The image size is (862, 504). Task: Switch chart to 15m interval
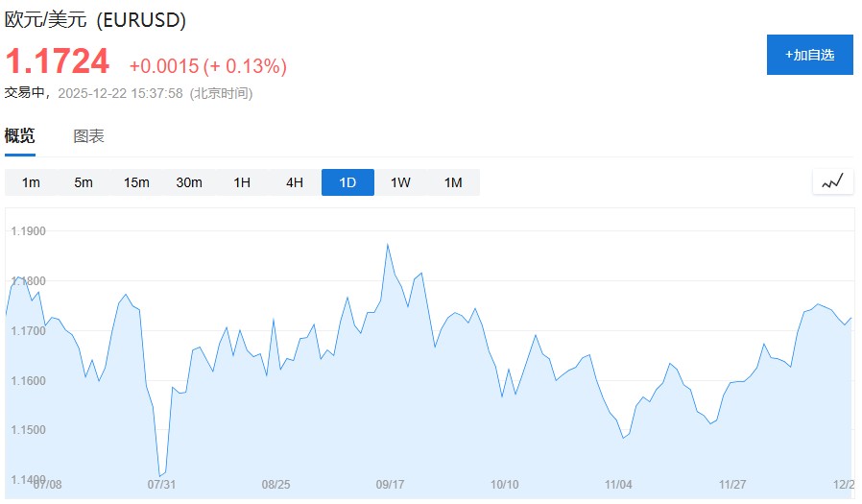coord(136,182)
